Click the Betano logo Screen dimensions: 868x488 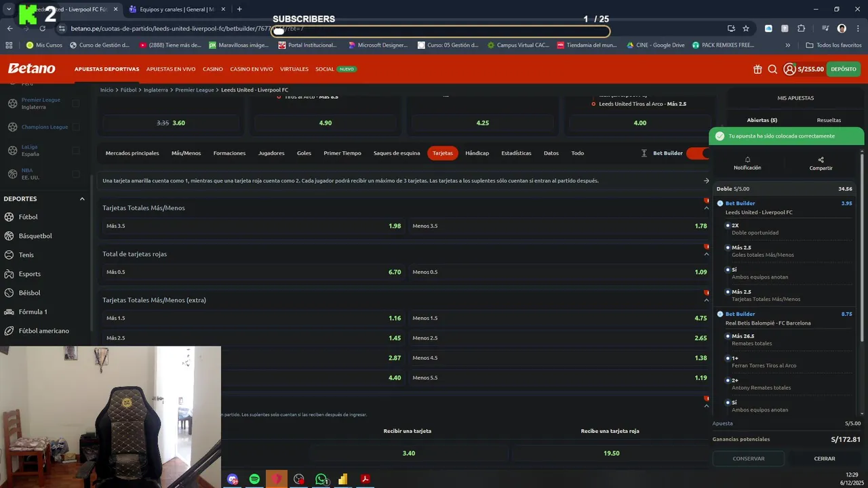pos(31,68)
